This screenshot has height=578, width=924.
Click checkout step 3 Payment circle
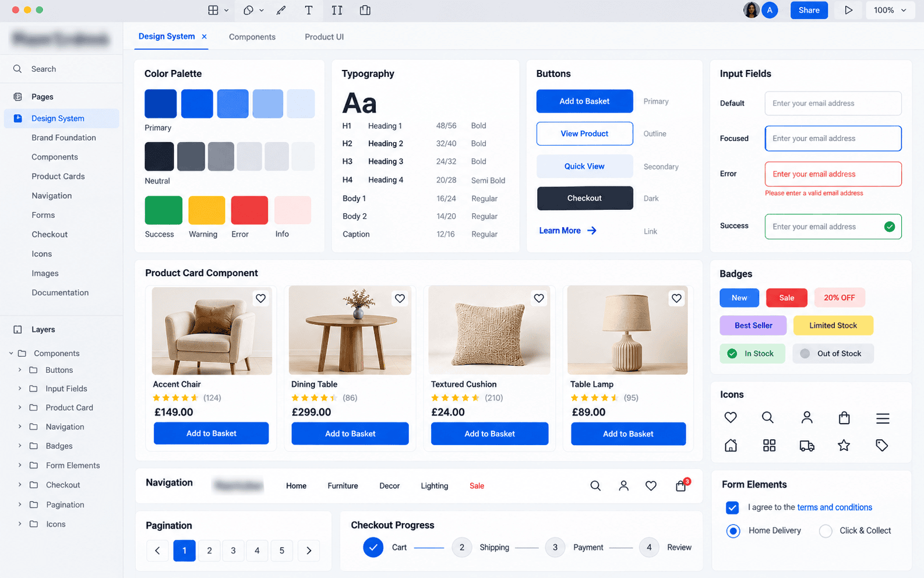555,547
